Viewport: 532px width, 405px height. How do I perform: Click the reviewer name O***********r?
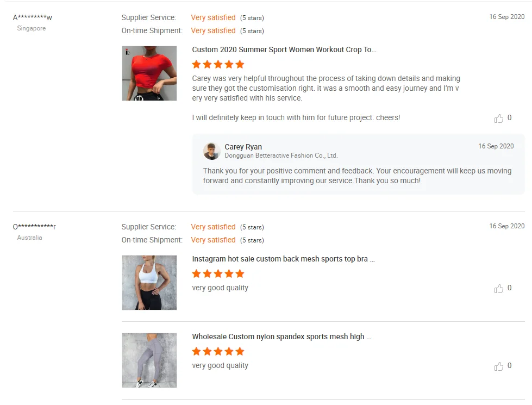(x=34, y=227)
